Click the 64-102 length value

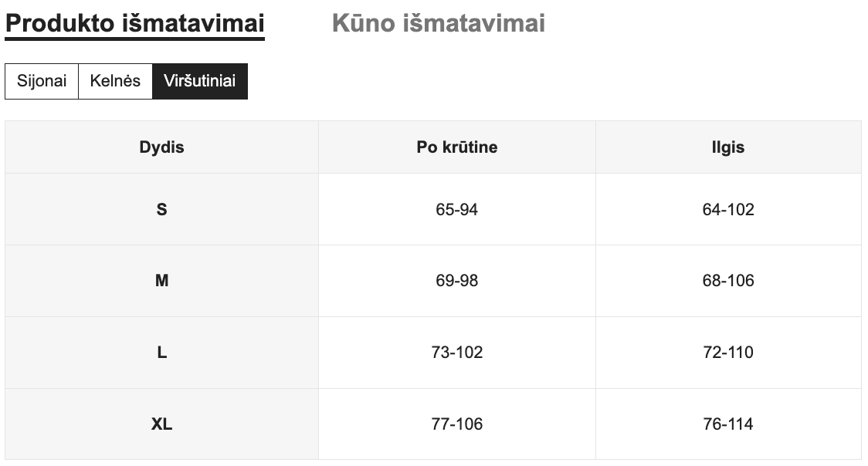coord(727,209)
